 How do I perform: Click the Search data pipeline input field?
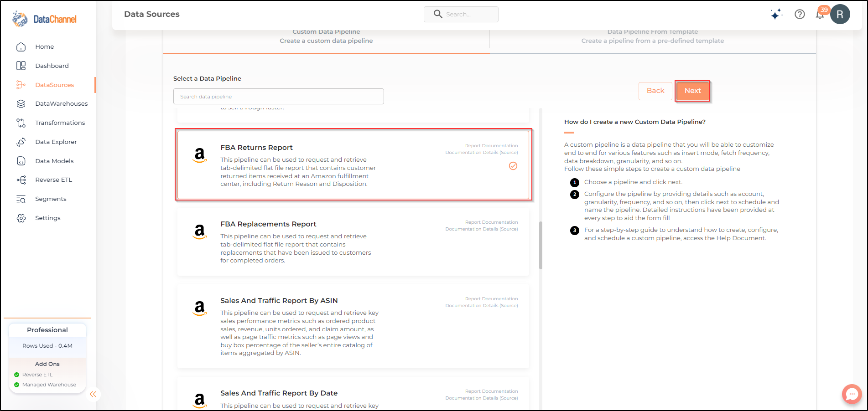pos(278,97)
